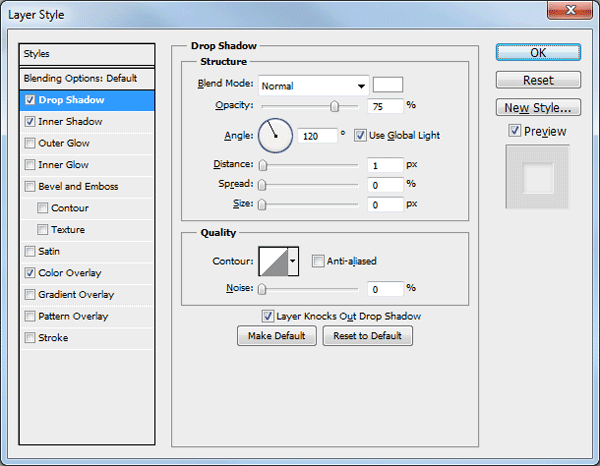
Task: Toggle Layer Knocks Out Drop Shadow
Action: tap(267, 316)
